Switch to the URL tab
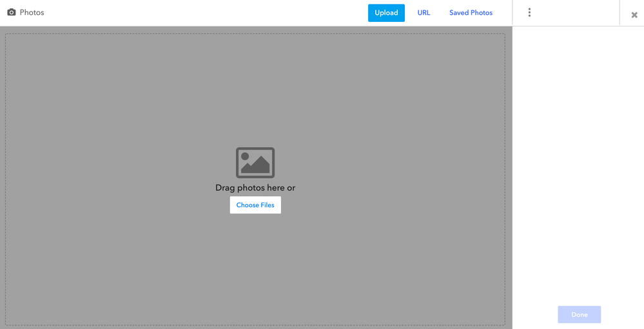Screen dimensions: 644x329 pyautogui.click(x=424, y=13)
